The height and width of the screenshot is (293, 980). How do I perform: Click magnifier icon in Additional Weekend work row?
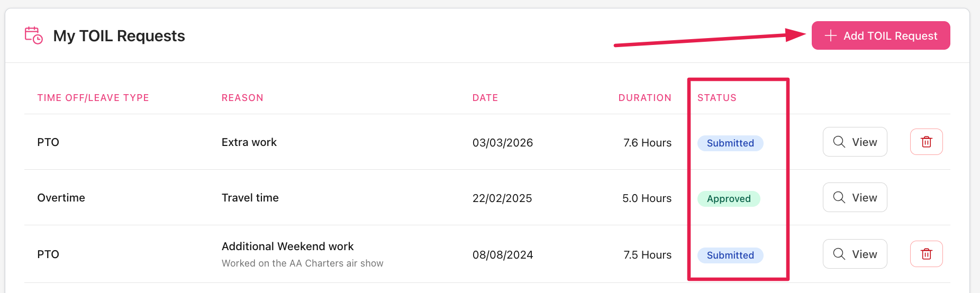[839, 254]
